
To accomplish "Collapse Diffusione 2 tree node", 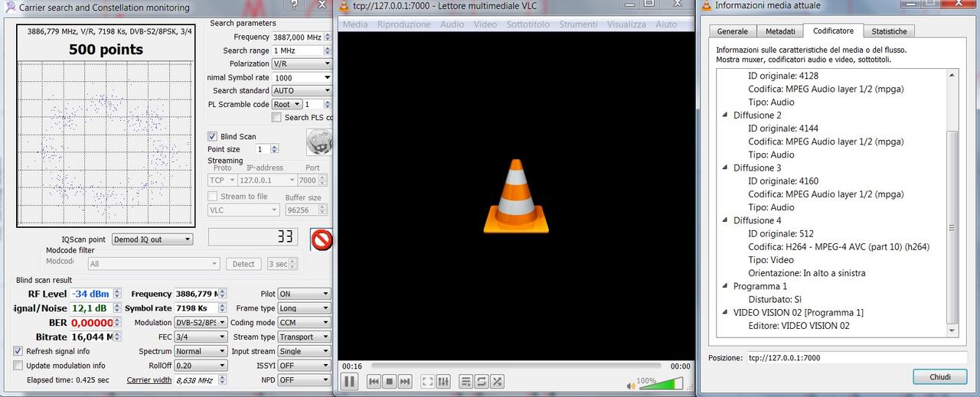I will [726, 115].
